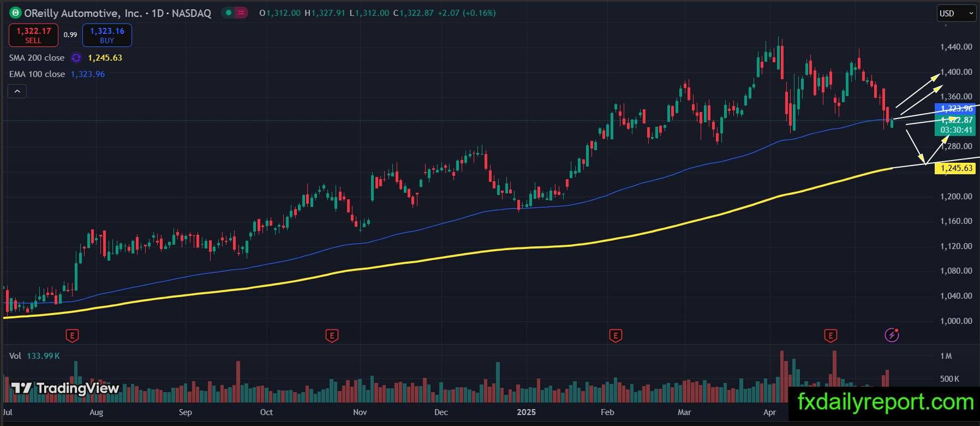The width and height of the screenshot is (980, 426).
Task: Click the 1,000.00 price axis label
Action: 956,321
